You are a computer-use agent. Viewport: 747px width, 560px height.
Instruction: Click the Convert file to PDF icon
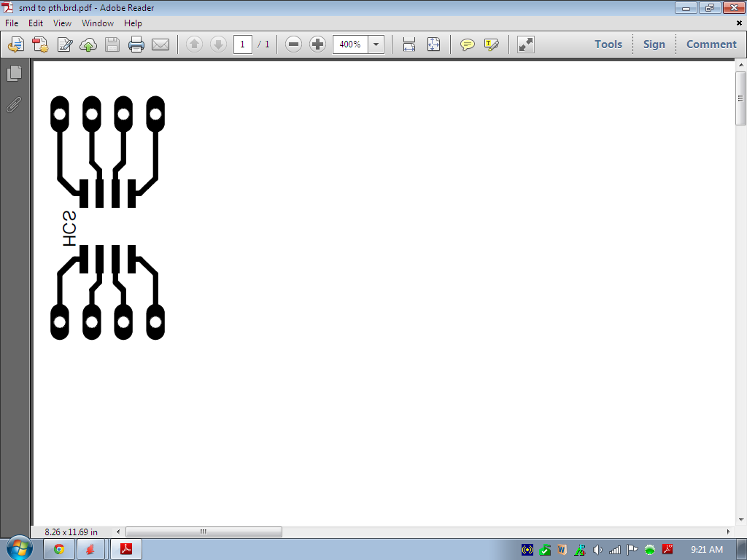(x=40, y=44)
